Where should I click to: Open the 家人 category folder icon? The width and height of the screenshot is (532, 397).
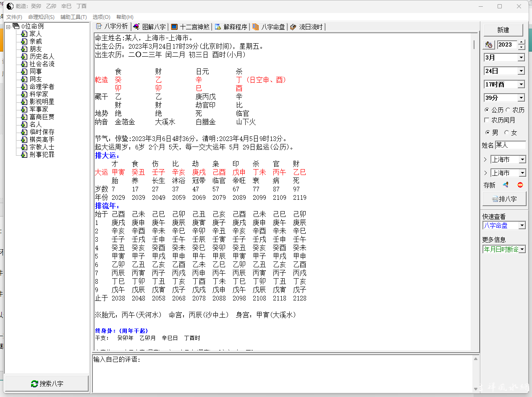click(x=24, y=34)
